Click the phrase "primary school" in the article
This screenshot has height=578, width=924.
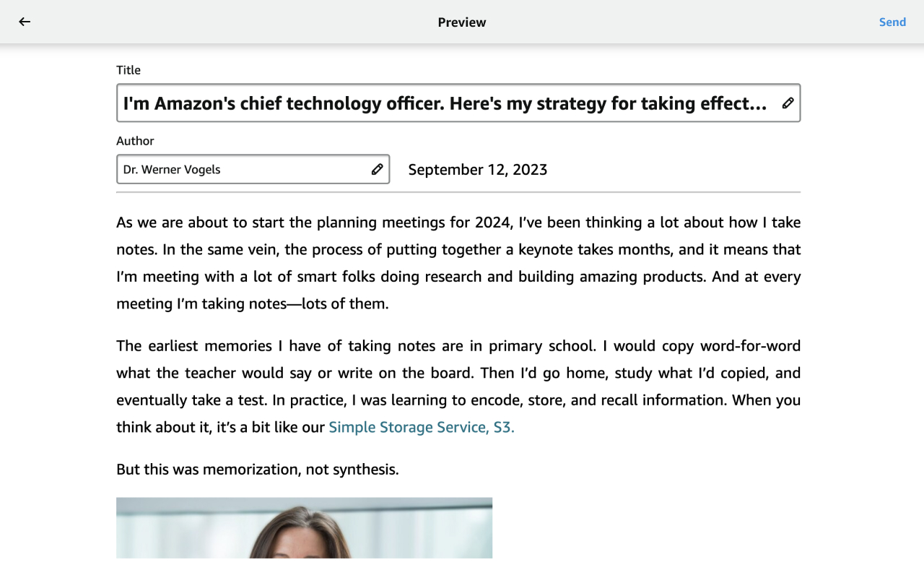pos(542,346)
